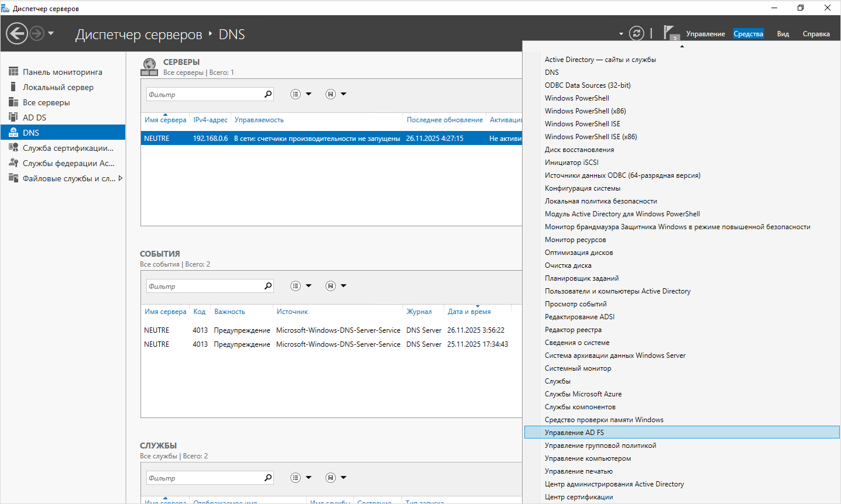Expand the saved queries arrow in СЕРВЕРЫ

(344, 94)
